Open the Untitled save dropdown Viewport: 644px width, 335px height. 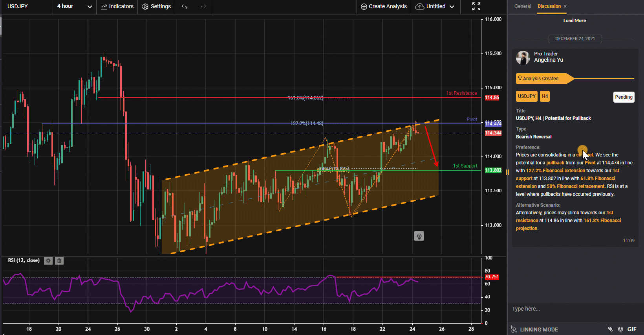435,6
